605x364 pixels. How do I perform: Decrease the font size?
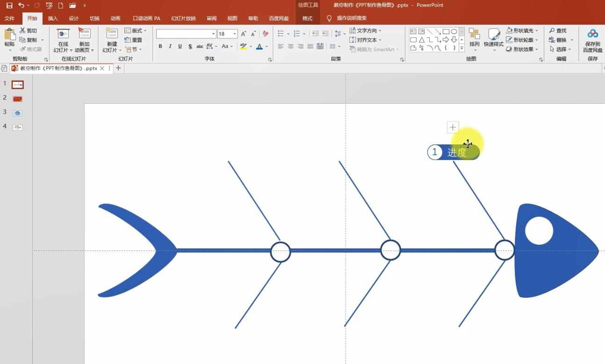[253, 34]
